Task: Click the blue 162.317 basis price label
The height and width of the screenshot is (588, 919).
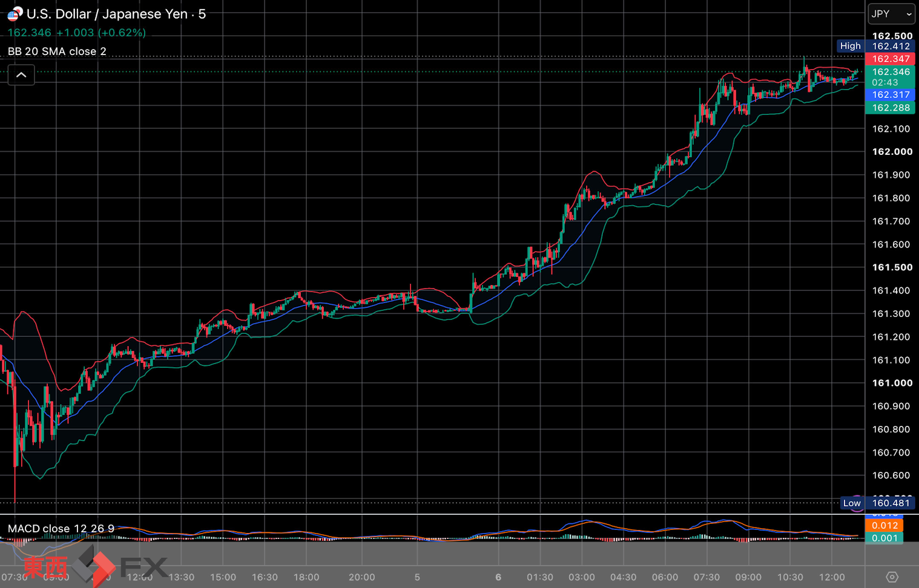Action: (x=890, y=94)
